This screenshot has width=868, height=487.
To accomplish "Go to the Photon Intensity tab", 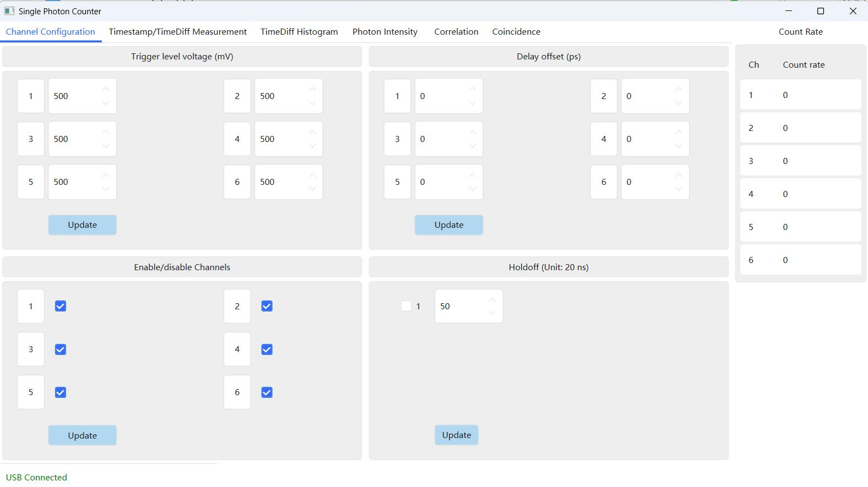I will 385,32.
